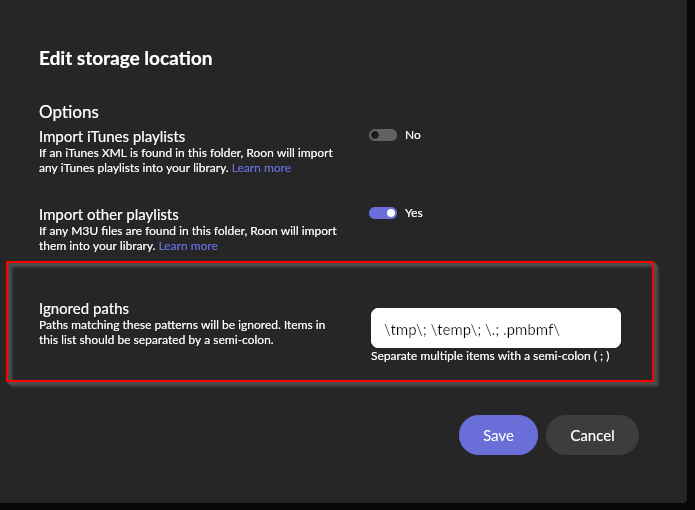The width and height of the screenshot is (695, 510).
Task: Click the iTunes XML description text
Action: coord(186,160)
